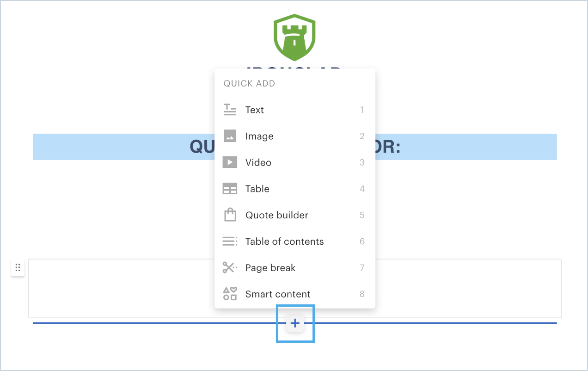This screenshot has width=588, height=371.
Task: Insert a block via the "Table" label
Action: tap(257, 189)
